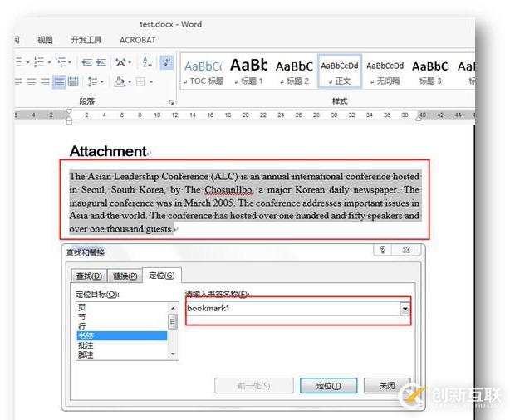Select 批注 in the target list
The height and width of the screenshot is (420, 510).
coord(122,345)
